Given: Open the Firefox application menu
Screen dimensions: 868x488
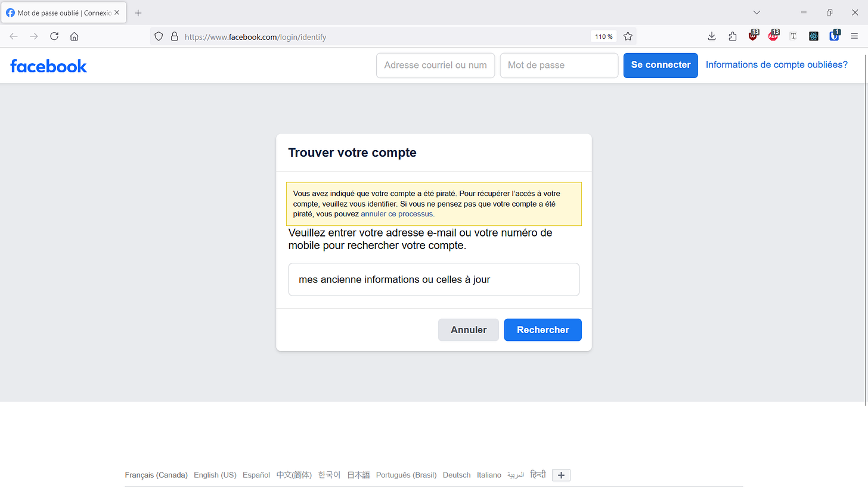Looking at the screenshot, I should click(x=854, y=36).
